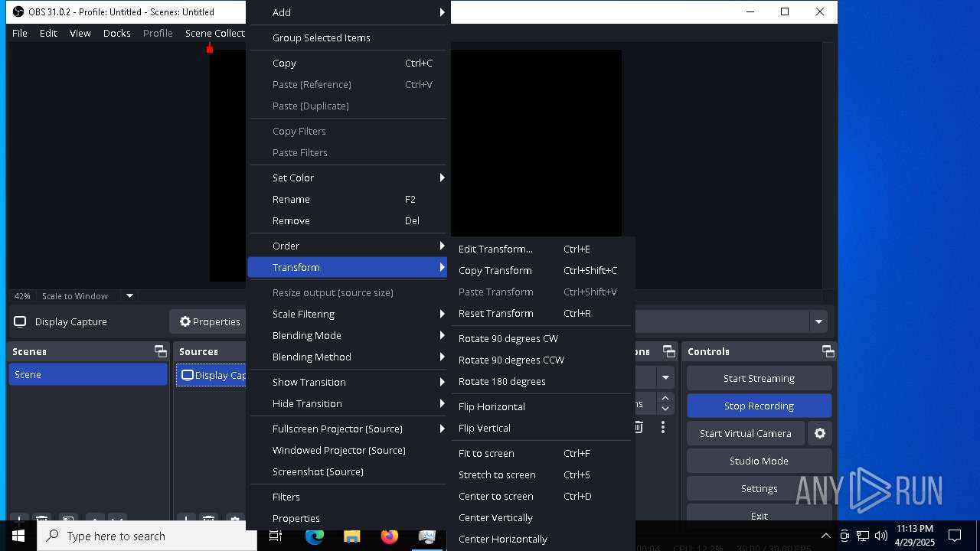
Task: Open Filters from the context menu
Action: tap(348, 497)
